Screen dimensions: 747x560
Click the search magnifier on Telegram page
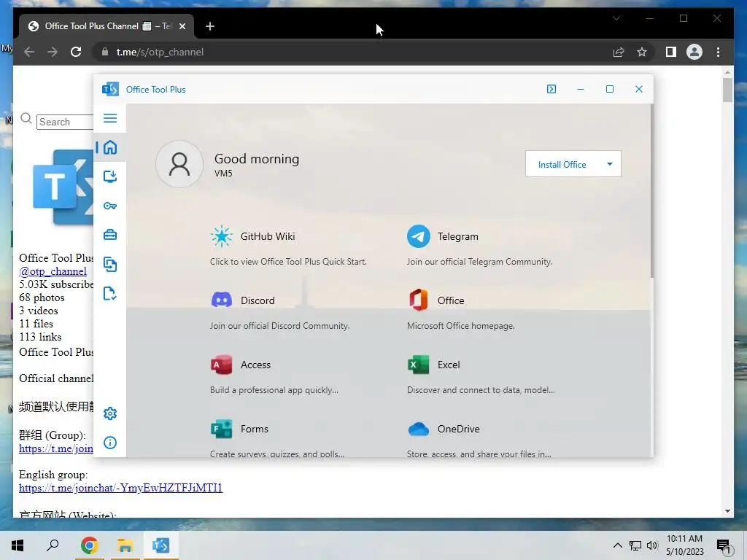point(26,118)
